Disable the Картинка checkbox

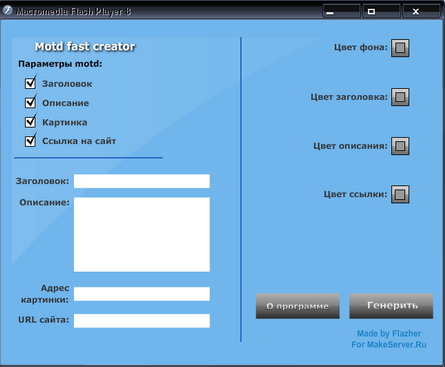(30, 122)
